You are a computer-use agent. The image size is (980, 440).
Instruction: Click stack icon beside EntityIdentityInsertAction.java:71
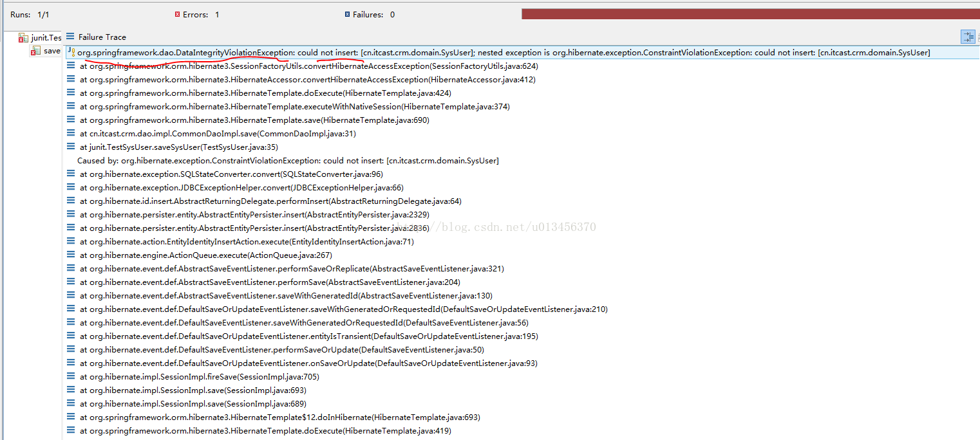click(x=71, y=241)
